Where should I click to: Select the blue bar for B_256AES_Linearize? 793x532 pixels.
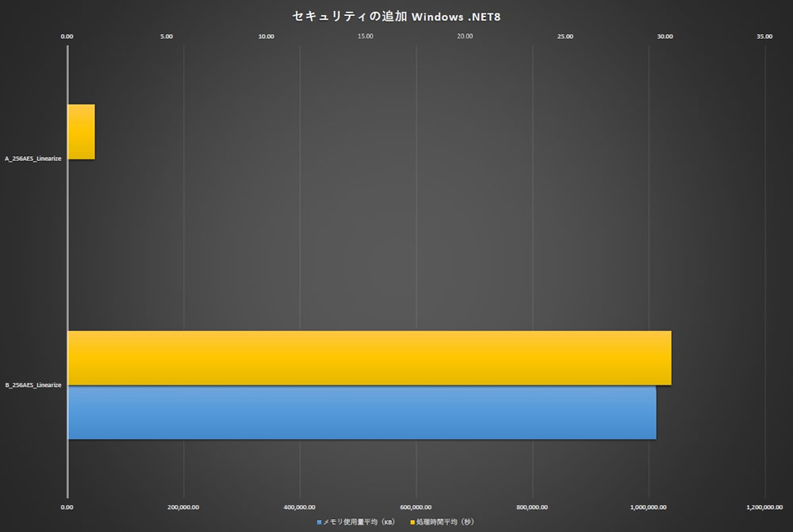[x=362, y=412]
